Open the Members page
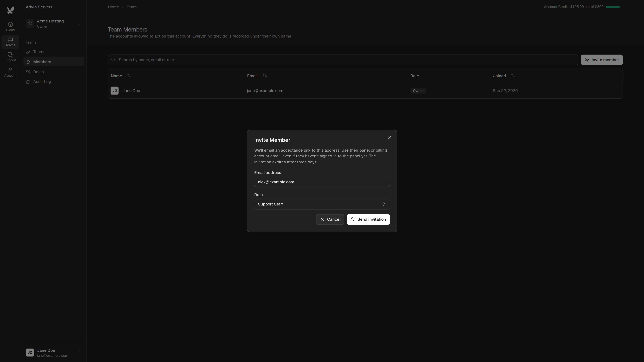Image resolution: width=644 pixels, height=362 pixels. [54, 62]
